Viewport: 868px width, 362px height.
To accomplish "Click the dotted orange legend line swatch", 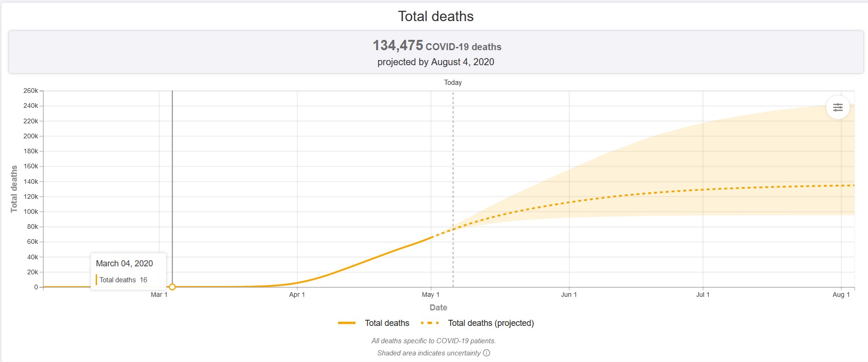I will pyautogui.click(x=430, y=323).
